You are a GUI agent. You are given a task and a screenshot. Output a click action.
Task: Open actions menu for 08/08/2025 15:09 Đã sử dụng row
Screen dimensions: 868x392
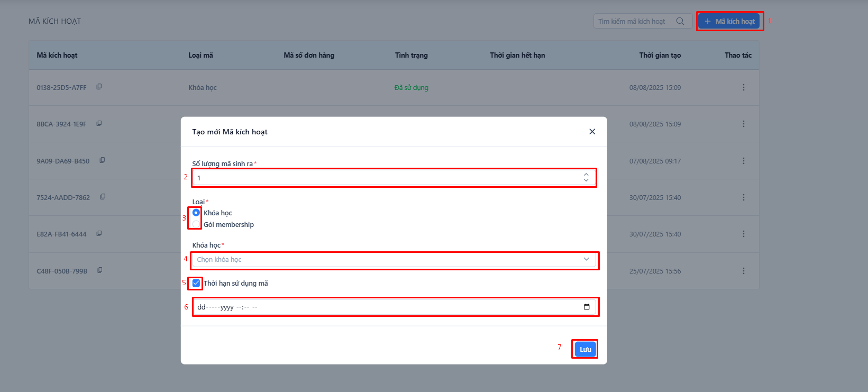click(743, 87)
